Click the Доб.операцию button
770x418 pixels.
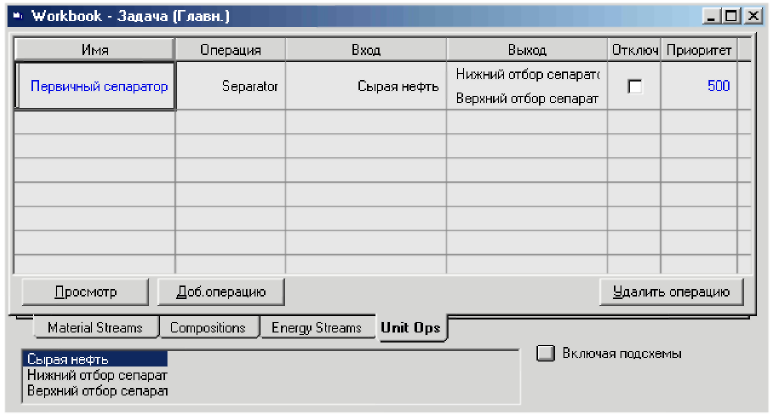(x=220, y=292)
